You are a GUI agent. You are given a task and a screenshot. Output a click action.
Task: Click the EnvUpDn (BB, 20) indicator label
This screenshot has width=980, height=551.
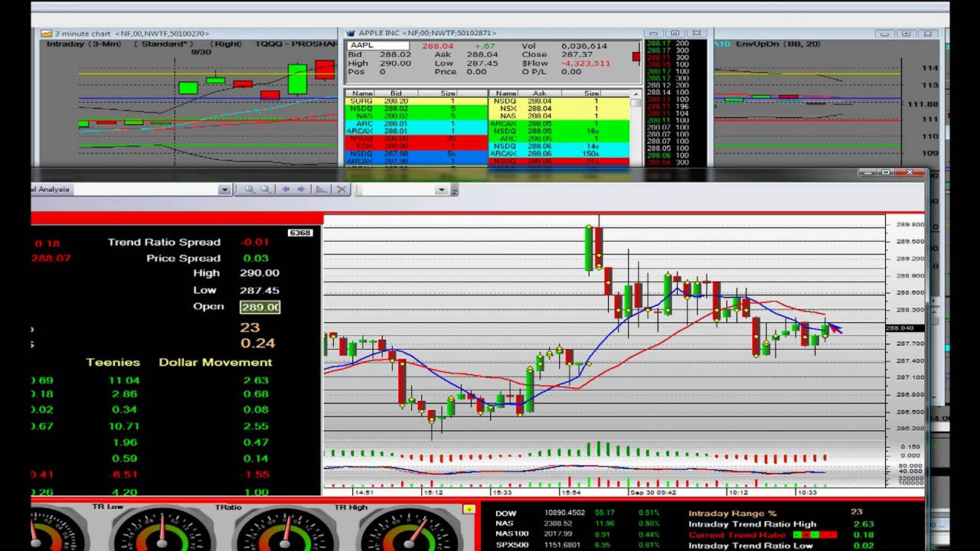click(x=778, y=44)
